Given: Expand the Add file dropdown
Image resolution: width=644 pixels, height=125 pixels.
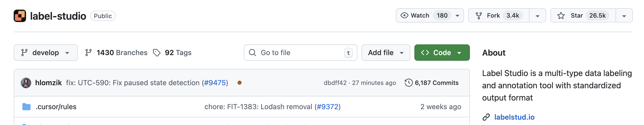Looking at the screenshot, I should click(386, 53).
